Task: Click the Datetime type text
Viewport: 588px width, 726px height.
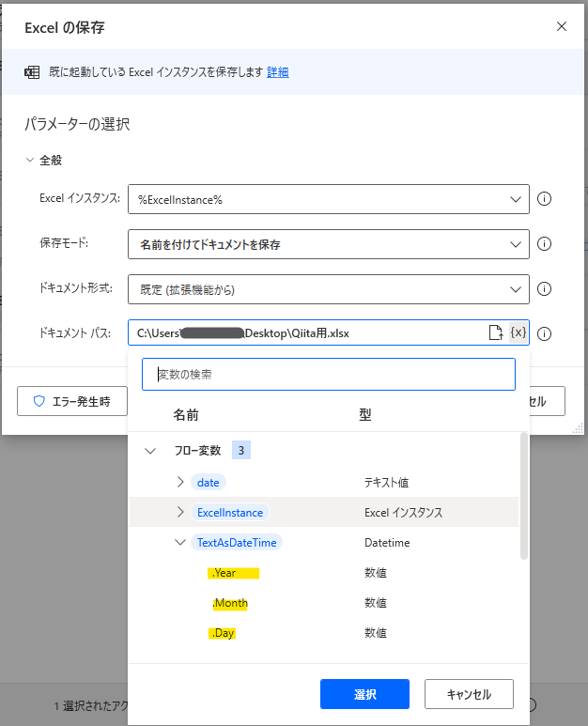Action: [387, 543]
